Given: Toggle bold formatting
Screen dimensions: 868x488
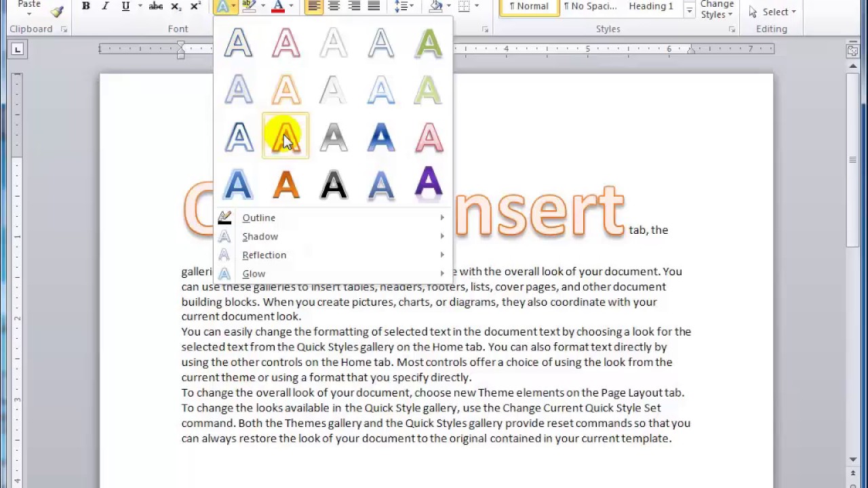Looking at the screenshot, I should point(86,6).
